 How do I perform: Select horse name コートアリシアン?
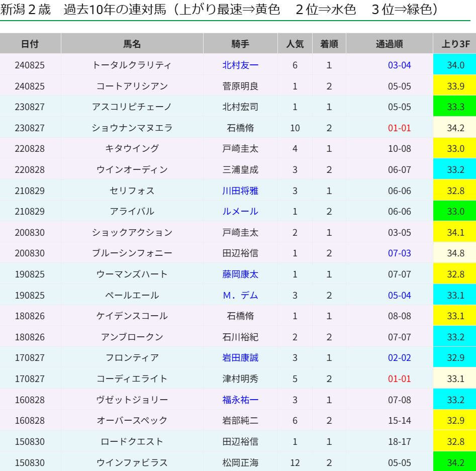coord(132,86)
